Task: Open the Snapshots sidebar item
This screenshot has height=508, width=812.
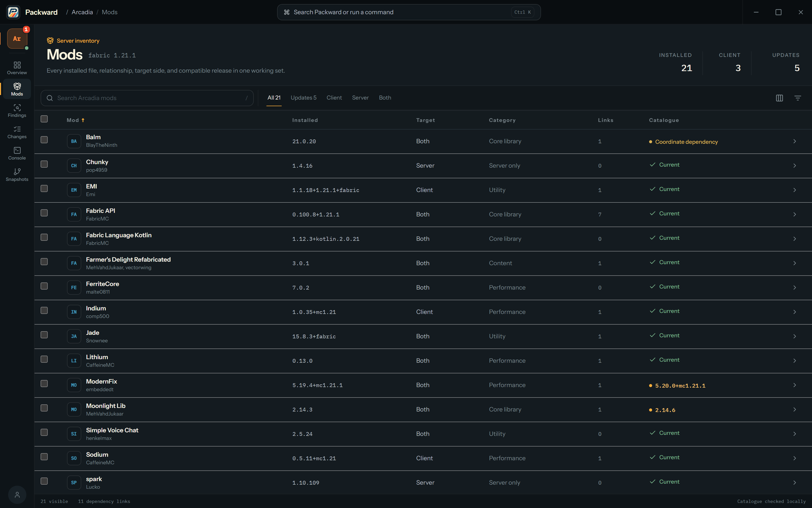Action: (17, 175)
